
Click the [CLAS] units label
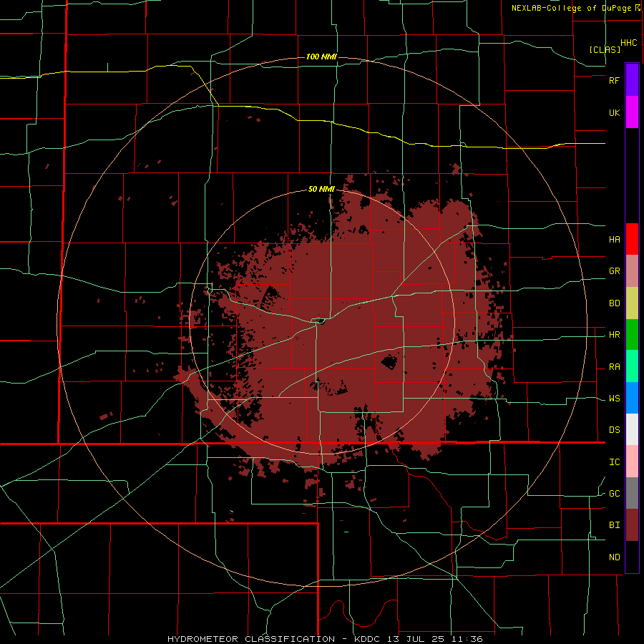pos(605,49)
